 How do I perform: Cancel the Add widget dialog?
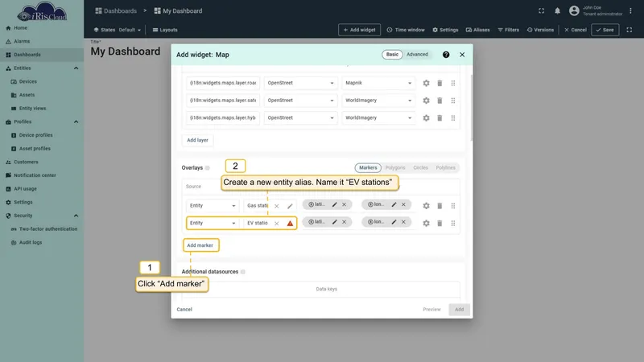tap(184, 310)
